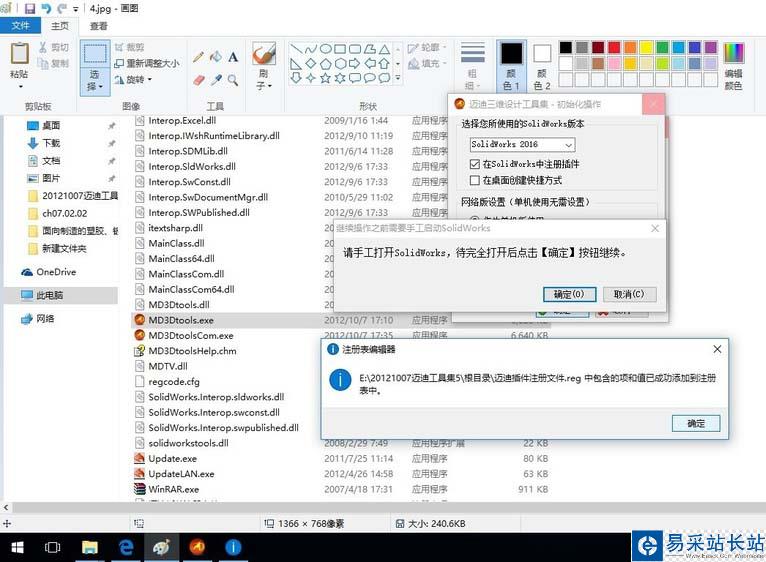The image size is (766, 562).
Task: Toggle '在桌面创建快捷方式' checkbox in pictured dialog
Action: (x=474, y=180)
